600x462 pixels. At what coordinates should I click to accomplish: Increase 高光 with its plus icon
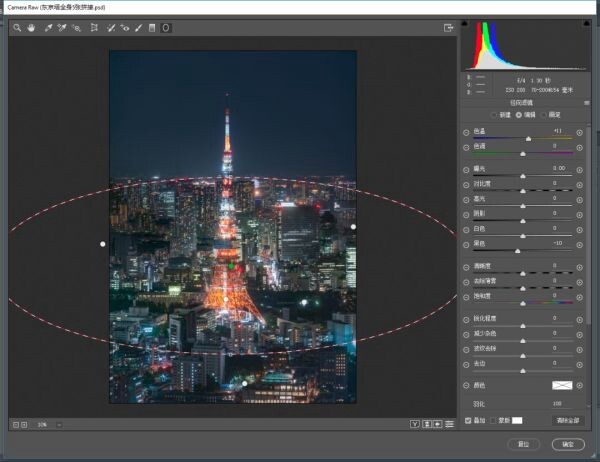[580, 200]
